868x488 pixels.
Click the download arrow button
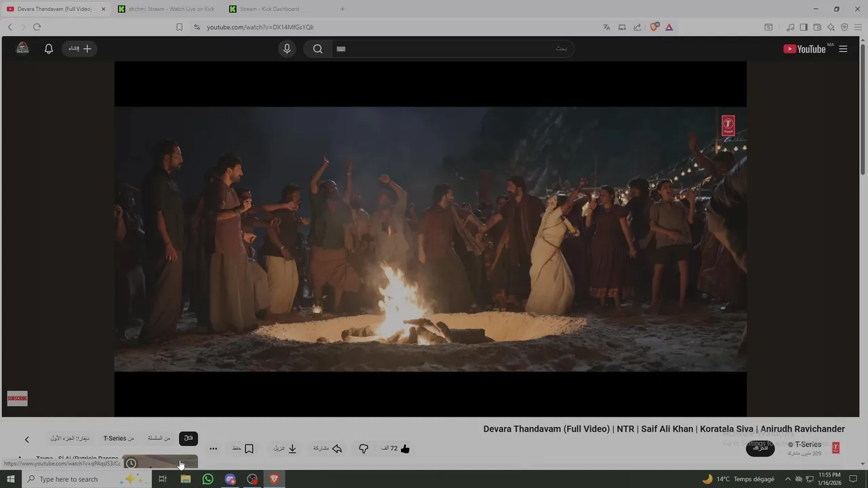pyautogui.click(x=285, y=449)
